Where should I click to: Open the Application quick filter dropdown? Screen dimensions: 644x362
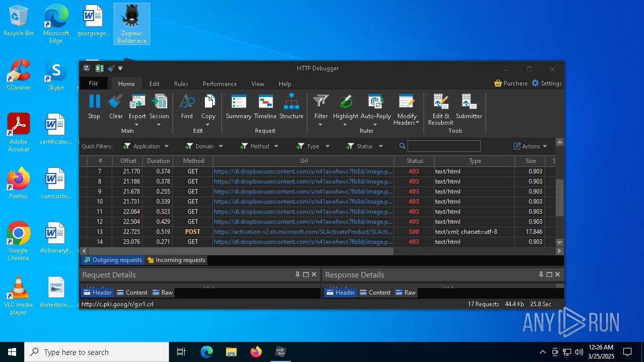pyautogui.click(x=146, y=146)
